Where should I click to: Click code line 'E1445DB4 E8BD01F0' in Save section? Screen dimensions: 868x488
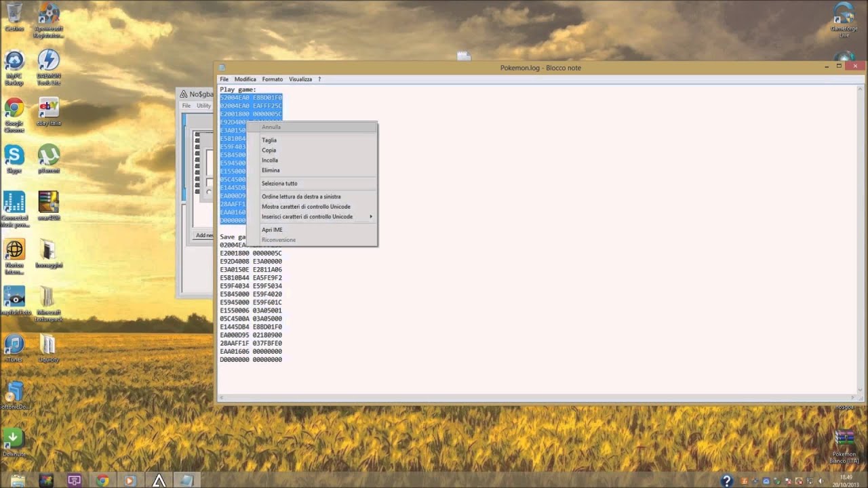pyautogui.click(x=251, y=327)
